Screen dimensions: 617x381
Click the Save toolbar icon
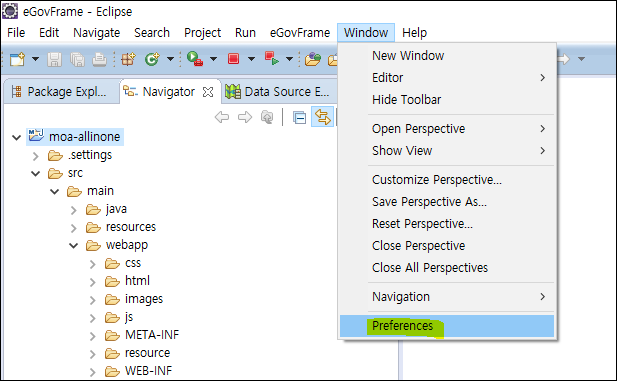54,59
